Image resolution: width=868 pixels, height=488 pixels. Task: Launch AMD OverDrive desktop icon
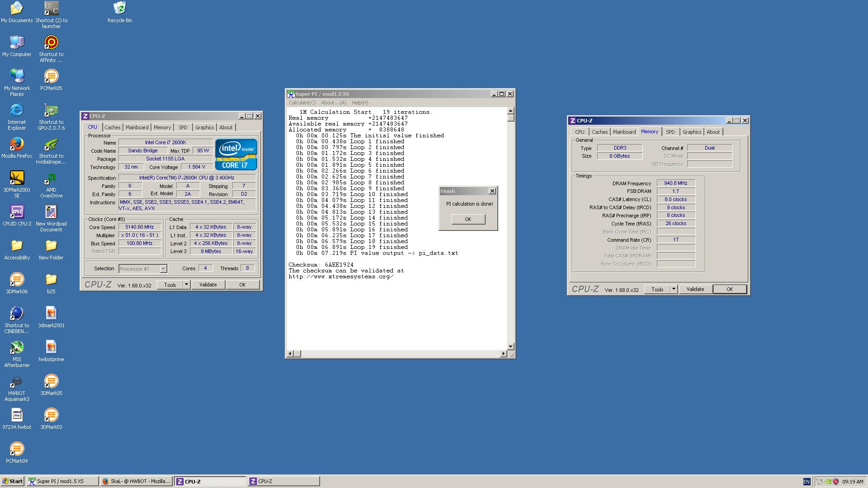[x=51, y=184]
